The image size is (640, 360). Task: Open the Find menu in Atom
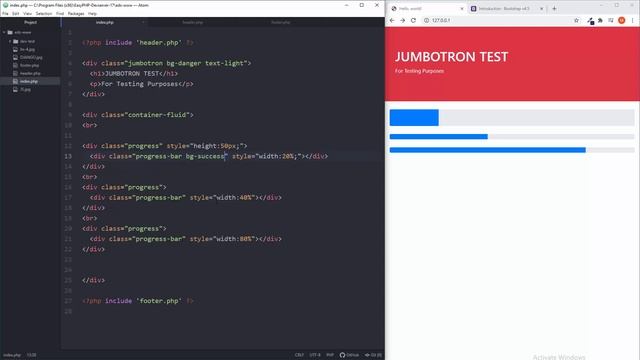(60, 13)
